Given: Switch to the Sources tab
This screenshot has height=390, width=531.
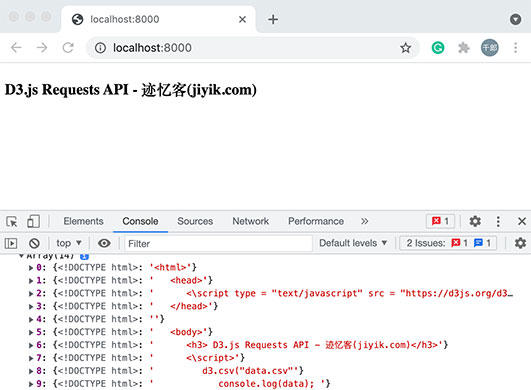Looking at the screenshot, I should tap(195, 221).
